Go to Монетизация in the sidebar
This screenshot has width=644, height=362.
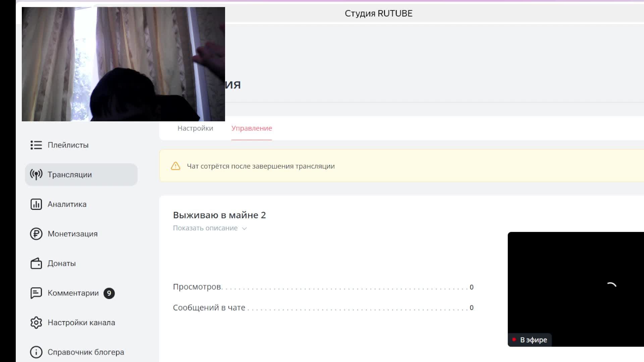coord(72,234)
